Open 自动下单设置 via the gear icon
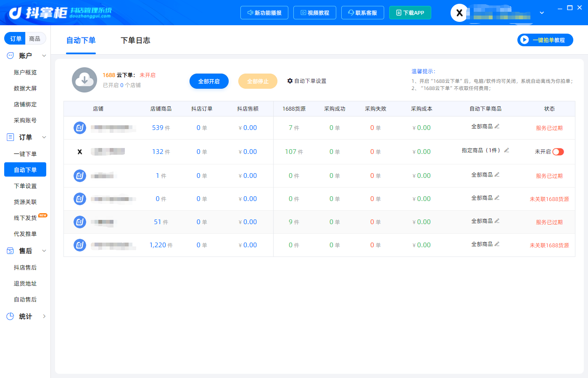The width and height of the screenshot is (588, 378). click(290, 81)
